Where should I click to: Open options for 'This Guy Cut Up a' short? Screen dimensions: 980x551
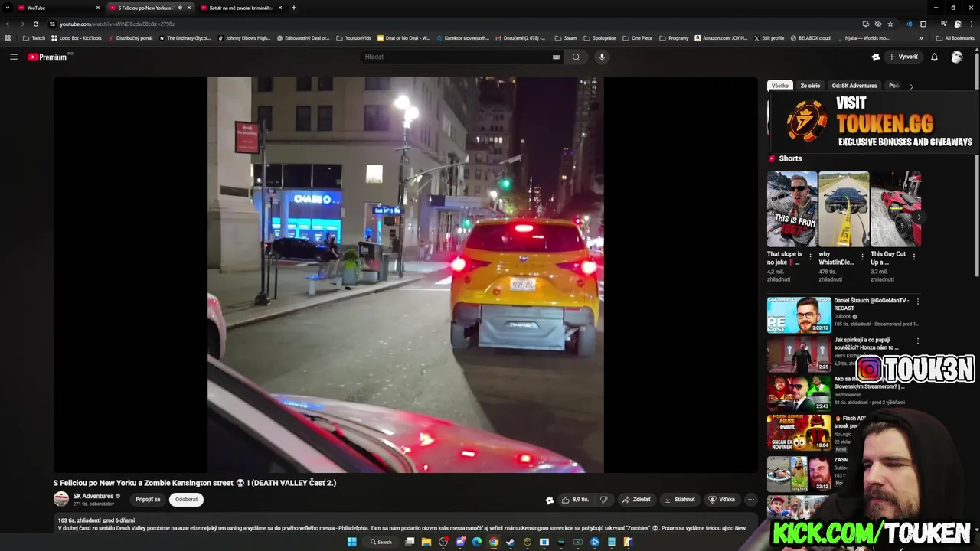pyautogui.click(x=914, y=257)
